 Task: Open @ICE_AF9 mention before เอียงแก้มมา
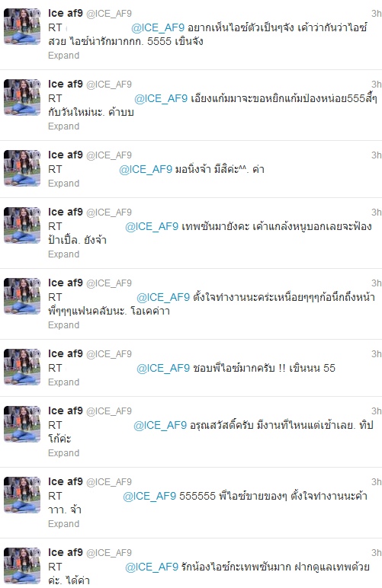click(161, 98)
